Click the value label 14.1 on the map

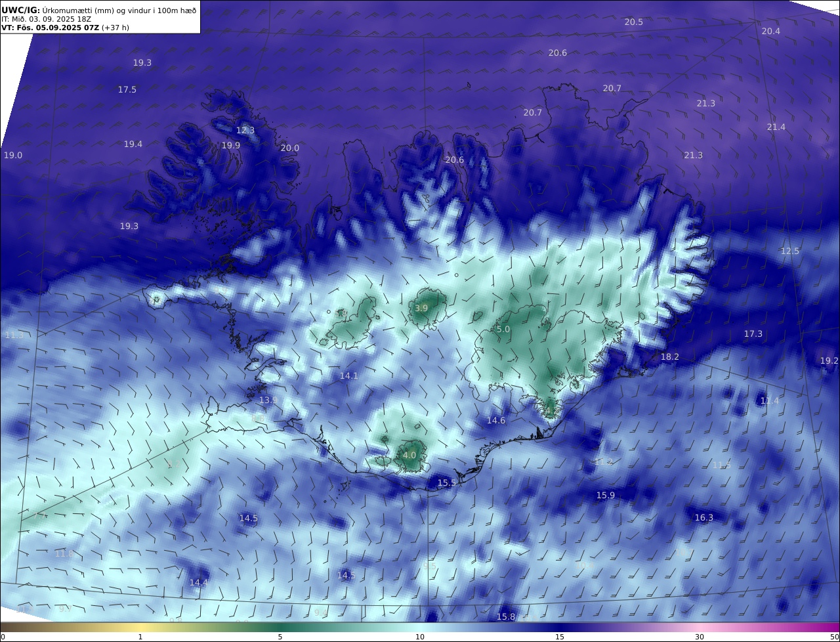(x=349, y=376)
